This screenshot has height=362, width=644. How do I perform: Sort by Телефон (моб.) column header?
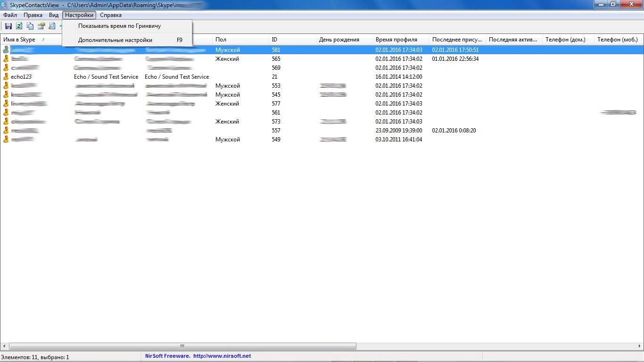(619, 40)
